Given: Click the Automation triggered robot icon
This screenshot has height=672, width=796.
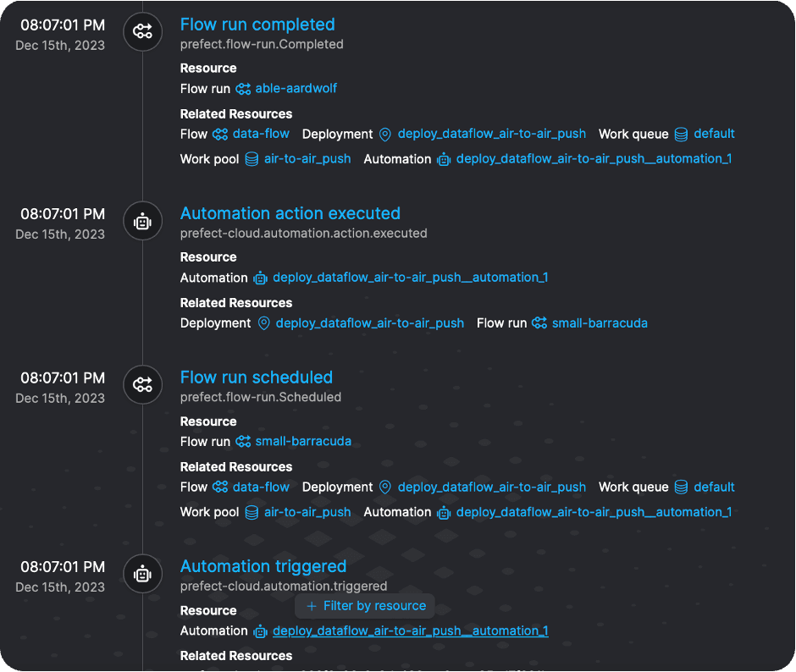Looking at the screenshot, I should [142, 575].
